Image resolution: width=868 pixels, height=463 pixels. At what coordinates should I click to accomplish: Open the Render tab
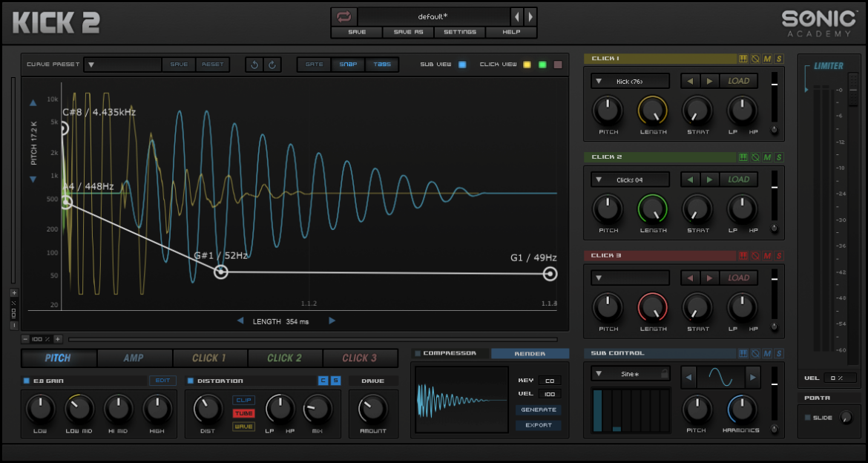point(530,353)
